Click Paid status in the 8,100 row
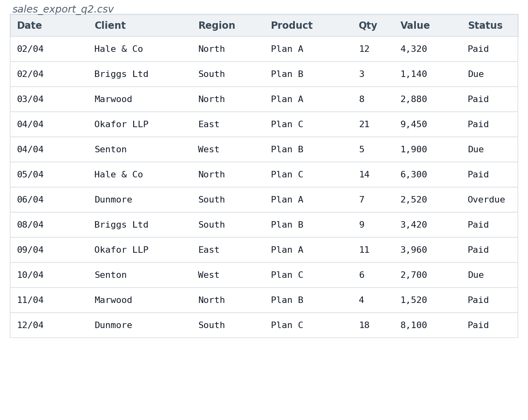This screenshot has width=528, height=420. tap(478, 326)
